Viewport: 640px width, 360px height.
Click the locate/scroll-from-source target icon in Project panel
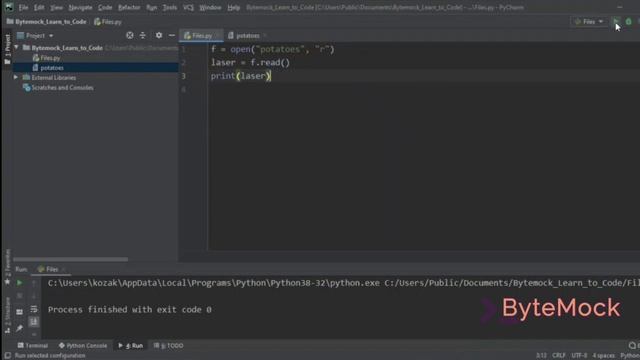click(x=129, y=36)
